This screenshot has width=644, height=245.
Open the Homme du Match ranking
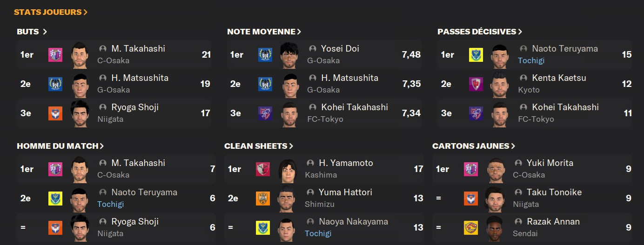click(x=60, y=146)
